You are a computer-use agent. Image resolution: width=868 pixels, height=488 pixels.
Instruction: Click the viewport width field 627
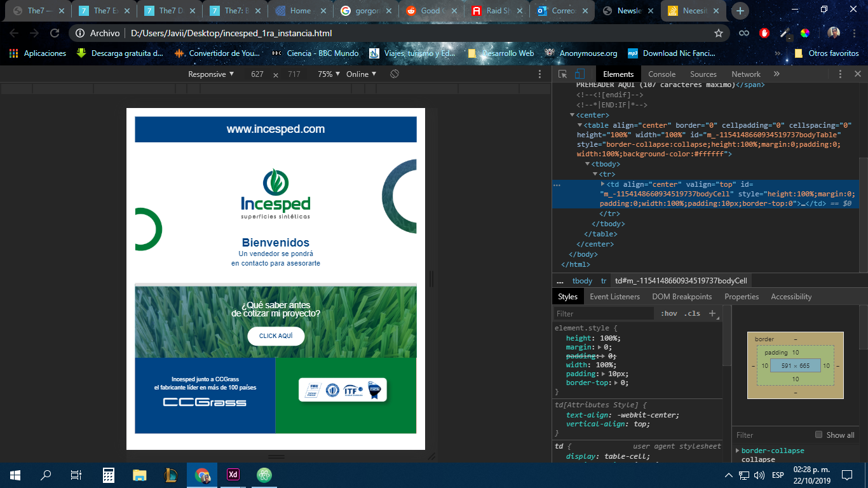257,74
